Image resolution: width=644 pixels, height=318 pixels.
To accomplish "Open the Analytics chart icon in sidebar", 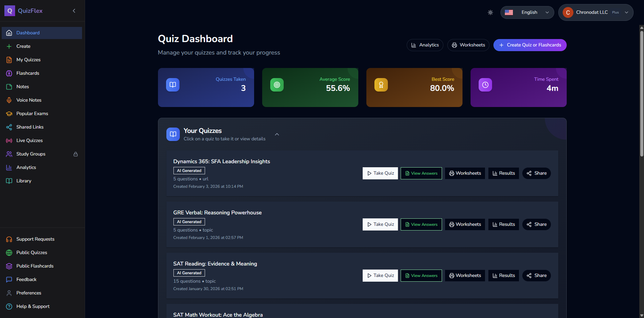I will click(x=9, y=167).
